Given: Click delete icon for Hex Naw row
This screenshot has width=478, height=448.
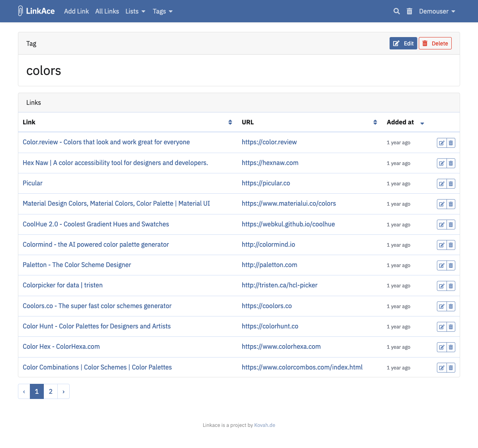Looking at the screenshot, I should (451, 163).
